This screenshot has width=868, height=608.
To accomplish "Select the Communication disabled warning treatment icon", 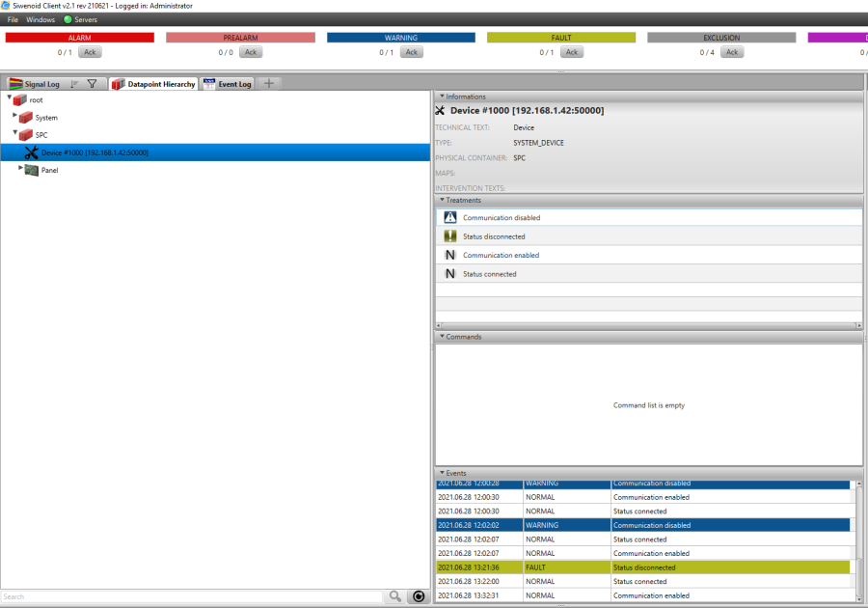I will point(449,218).
